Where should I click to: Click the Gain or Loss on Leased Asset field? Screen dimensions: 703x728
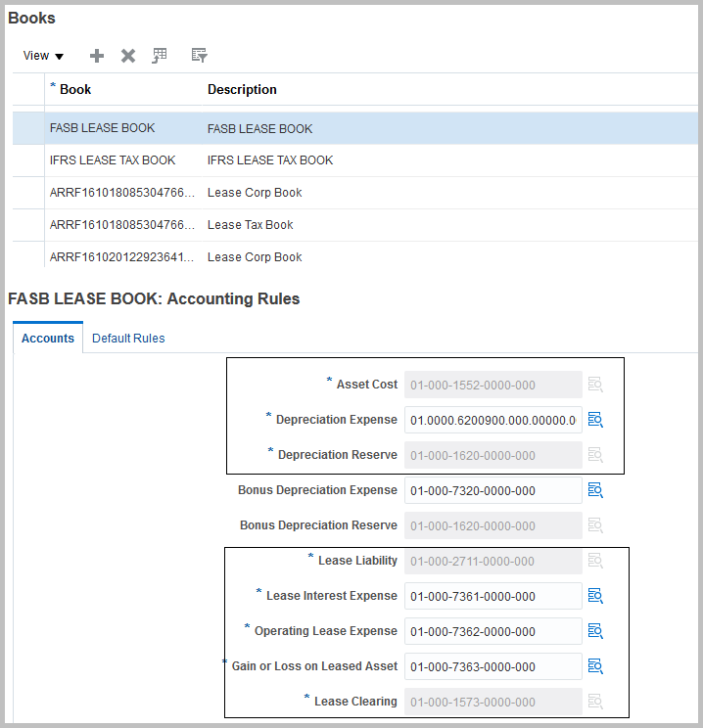[x=493, y=666]
